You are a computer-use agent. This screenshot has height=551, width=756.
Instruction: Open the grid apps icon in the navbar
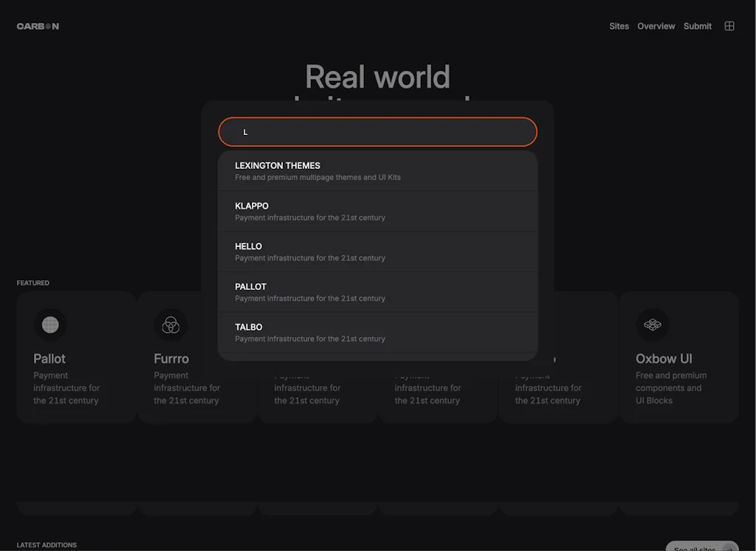coord(729,26)
